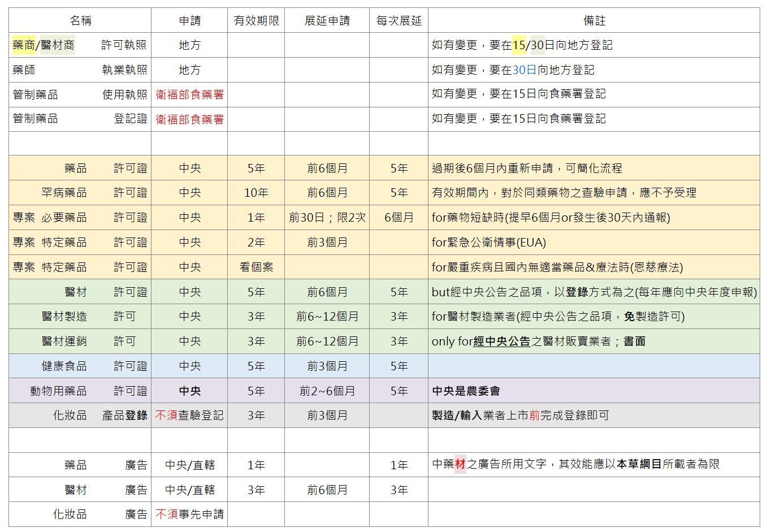Select the red 衛福部食藥署 cell for 管制藥品 使用執照
Viewport: 767px width, 532px height.
(x=189, y=94)
